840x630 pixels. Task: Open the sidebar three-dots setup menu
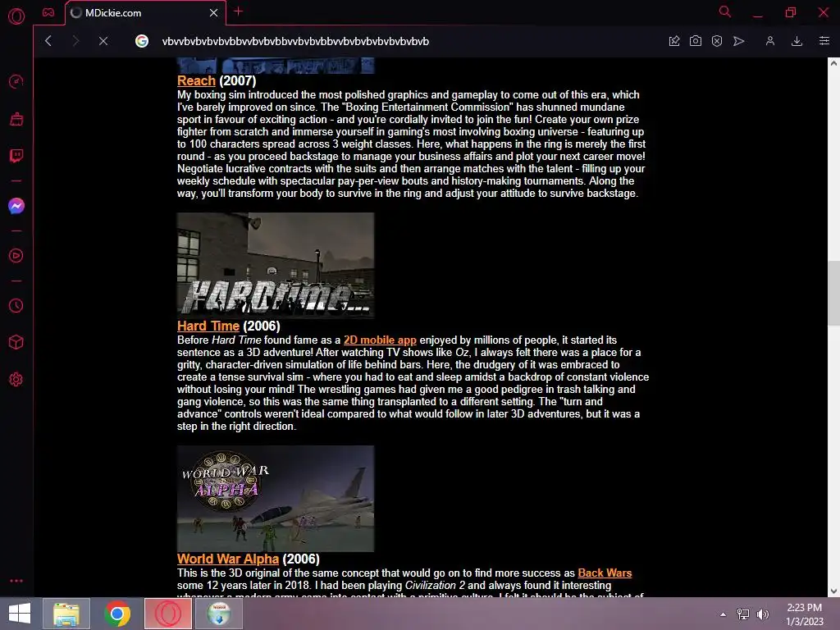pos(16,581)
